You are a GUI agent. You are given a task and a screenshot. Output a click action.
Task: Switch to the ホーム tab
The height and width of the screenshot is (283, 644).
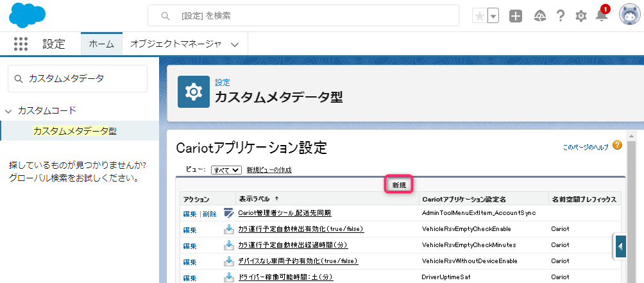tap(101, 44)
